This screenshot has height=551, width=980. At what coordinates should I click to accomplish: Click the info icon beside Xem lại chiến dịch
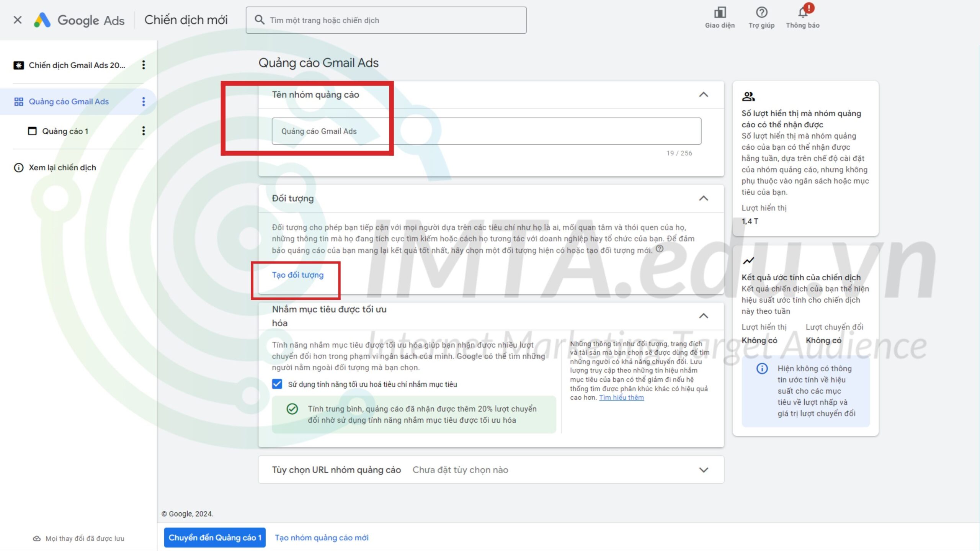(x=18, y=168)
